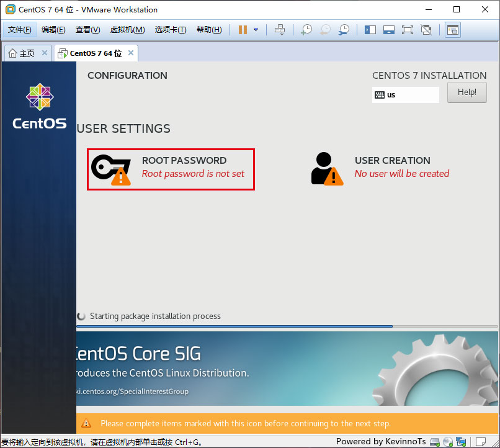This screenshot has width=500, height=448.
Task: Click the CONFIGURATION heading
Action: click(127, 76)
